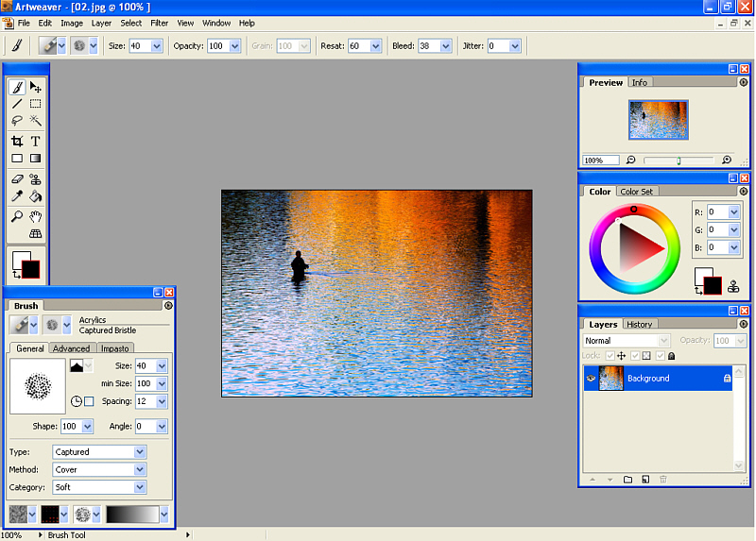Expand the Method dropdown showing Cover

[x=99, y=469]
